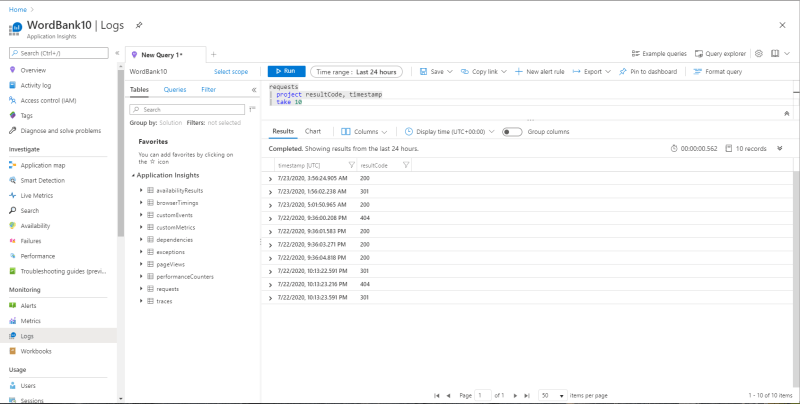Viewport: 800px width, 404px height.
Task: Select the Results tab
Action: click(x=283, y=132)
